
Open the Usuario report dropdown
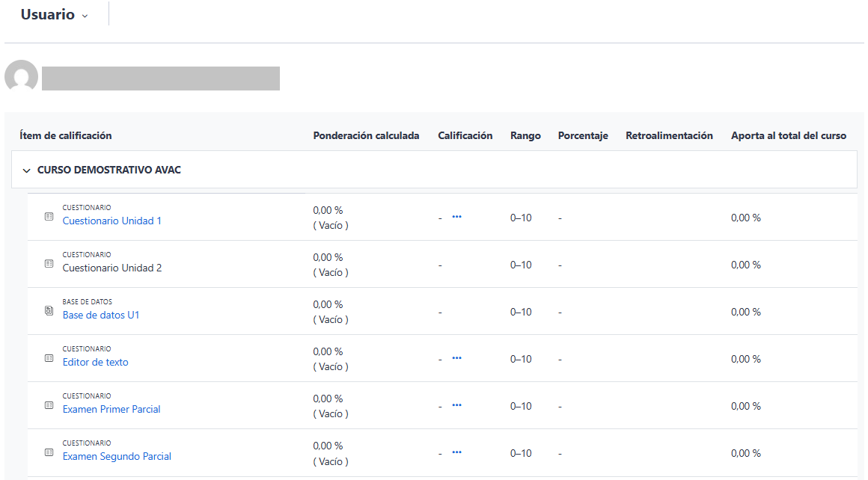(x=54, y=15)
